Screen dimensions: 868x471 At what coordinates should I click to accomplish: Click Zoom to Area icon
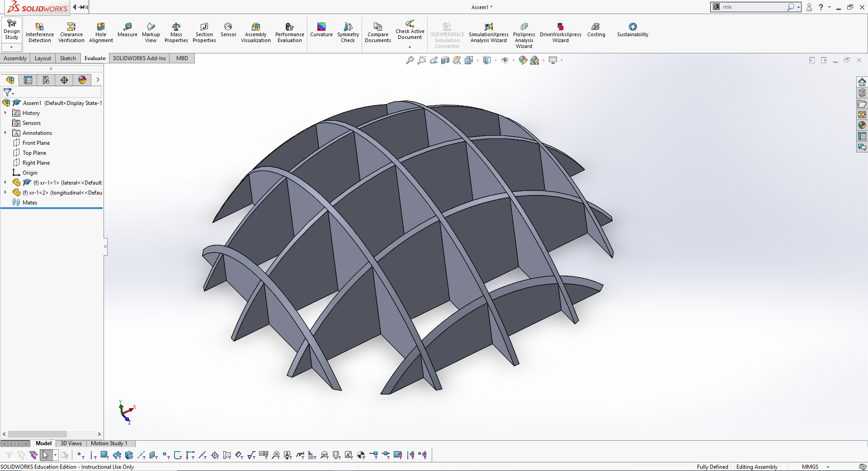(422, 60)
